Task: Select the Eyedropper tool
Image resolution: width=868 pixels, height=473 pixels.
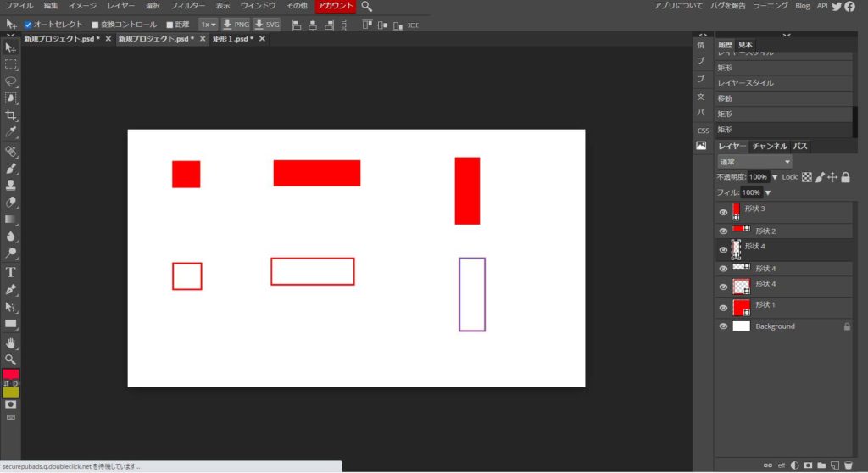Action: point(11,133)
